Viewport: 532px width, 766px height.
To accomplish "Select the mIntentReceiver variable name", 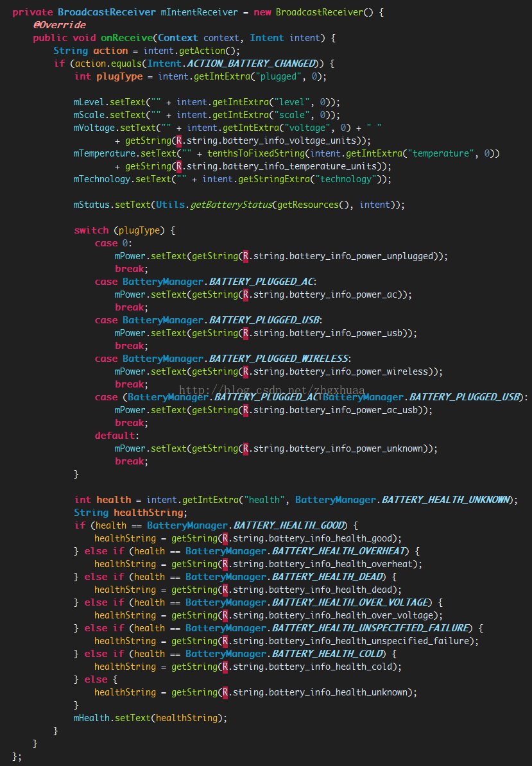I will pyautogui.click(x=200, y=13).
